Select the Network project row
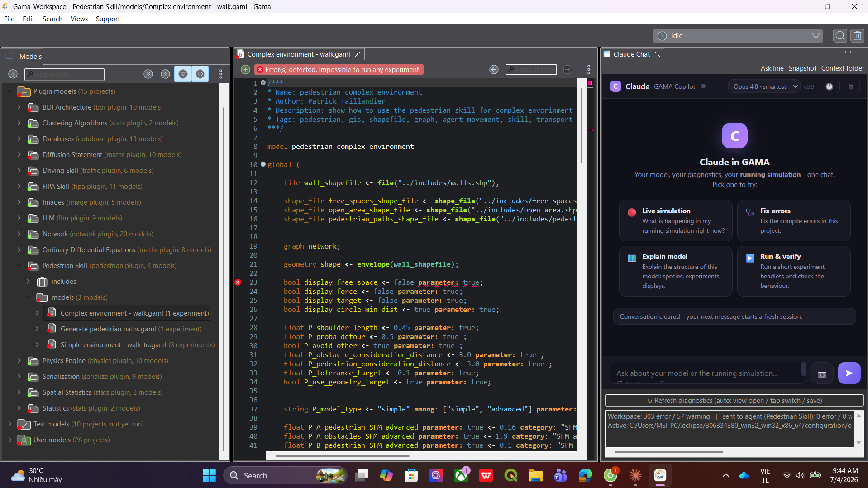Image resolution: width=868 pixels, height=488 pixels. point(91,234)
